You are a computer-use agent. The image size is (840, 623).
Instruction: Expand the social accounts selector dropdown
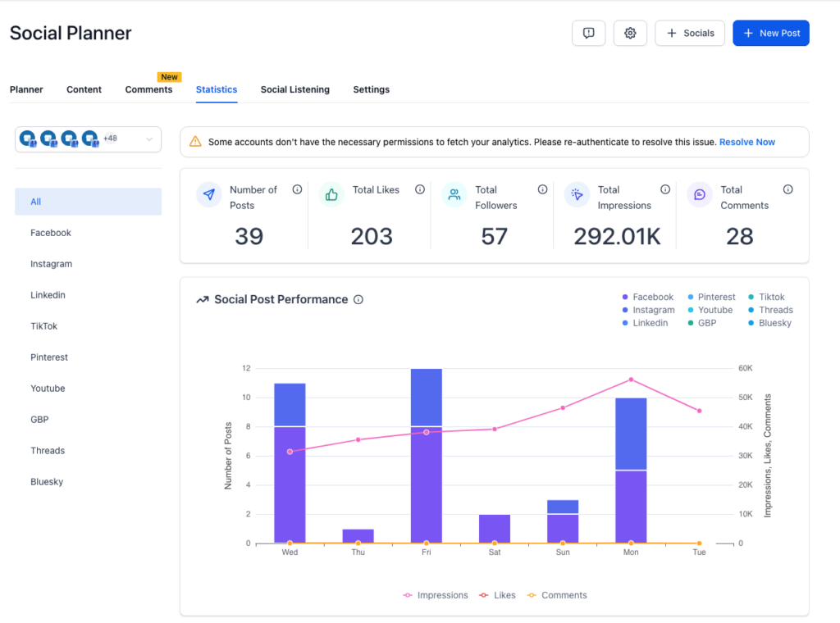tap(149, 139)
